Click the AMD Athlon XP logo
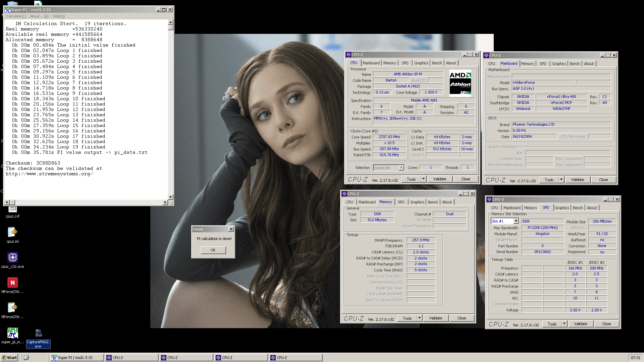The width and height of the screenshot is (644, 362). [x=460, y=83]
